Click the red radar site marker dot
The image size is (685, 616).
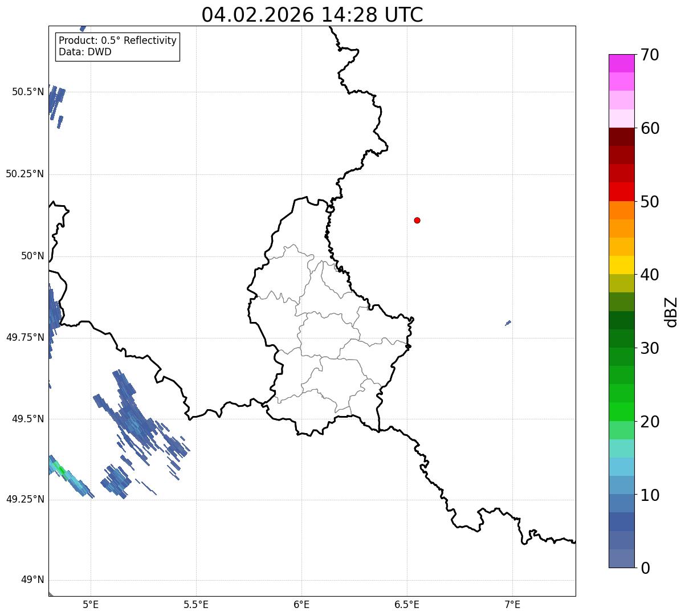pyautogui.click(x=417, y=221)
